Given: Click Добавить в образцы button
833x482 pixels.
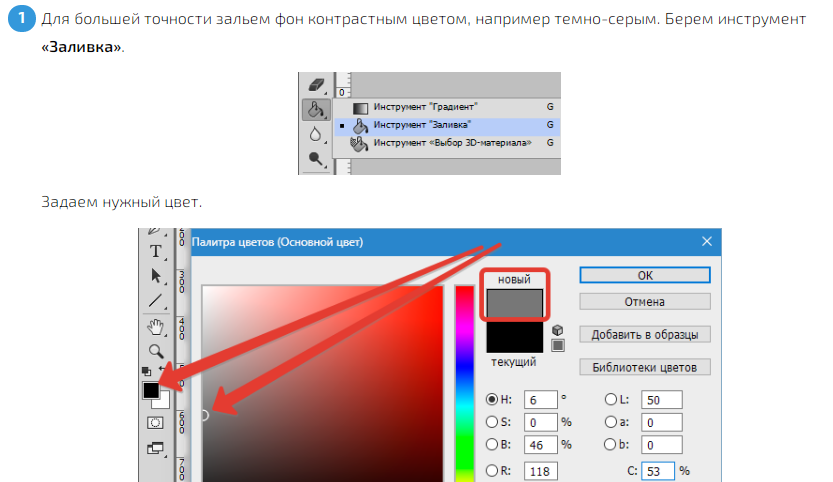Looking at the screenshot, I should (x=644, y=334).
